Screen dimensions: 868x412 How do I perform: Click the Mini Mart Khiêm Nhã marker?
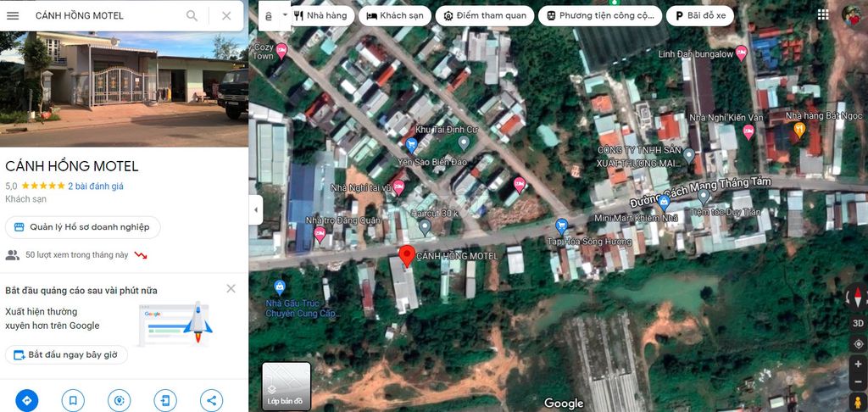663,203
